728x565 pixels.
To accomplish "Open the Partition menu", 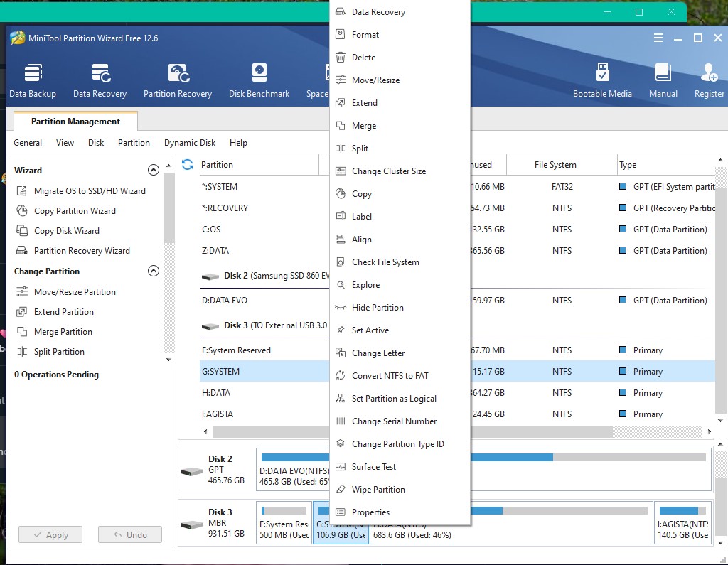I will [x=134, y=143].
